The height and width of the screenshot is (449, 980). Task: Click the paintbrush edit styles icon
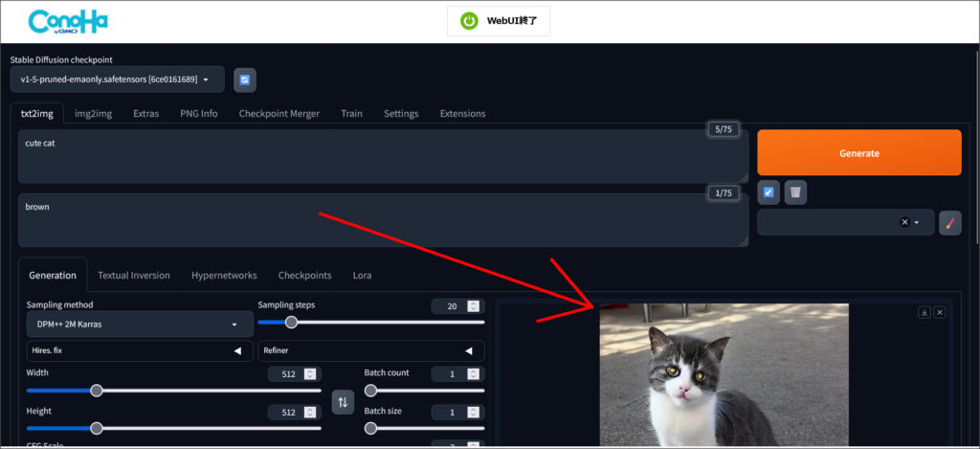[950, 223]
